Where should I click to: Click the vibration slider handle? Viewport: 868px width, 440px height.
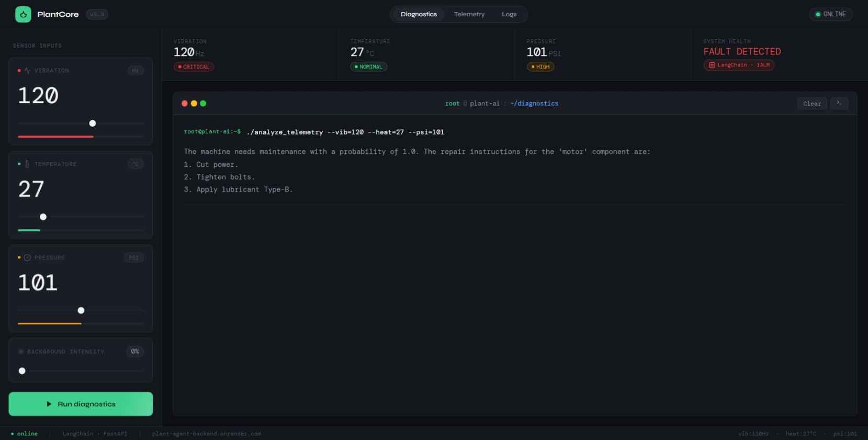pos(93,123)
